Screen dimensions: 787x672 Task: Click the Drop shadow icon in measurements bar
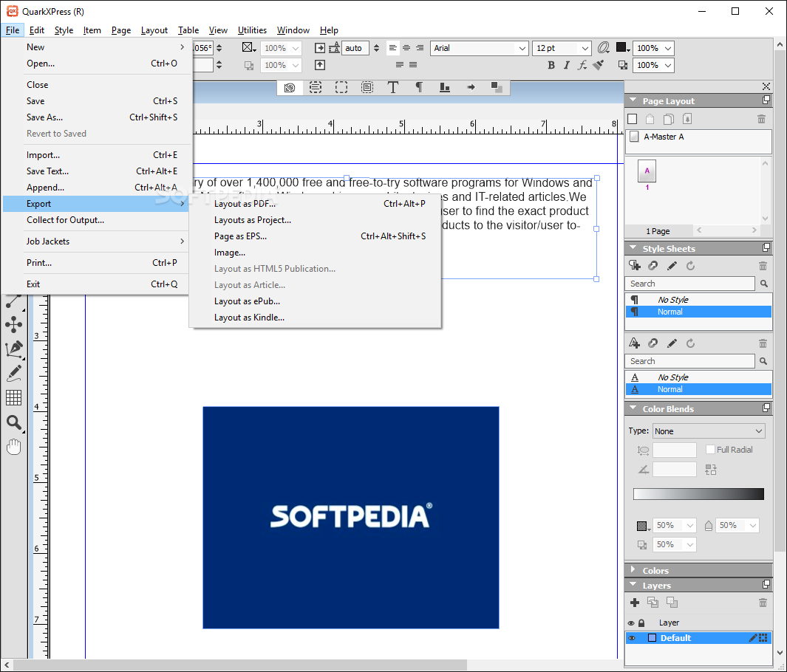(x=497, y=87)
